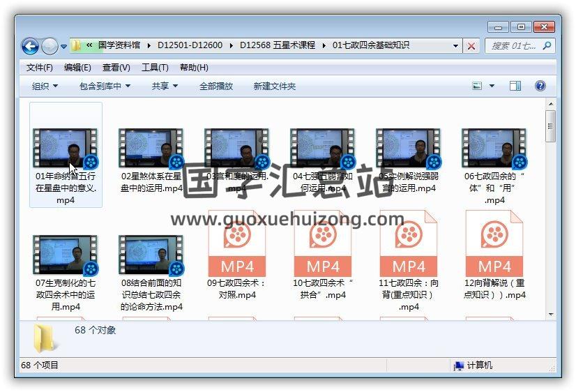Select 国学资料馆 in the address path
The width and height of the screenshot is (576, 392).
pyautogui.click(x=119, y=45)
